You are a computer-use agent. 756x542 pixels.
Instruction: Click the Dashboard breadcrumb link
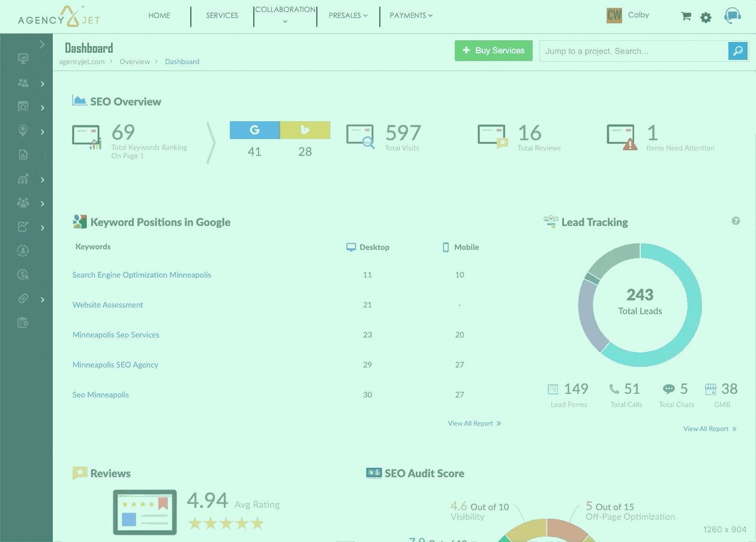[182, 62]
